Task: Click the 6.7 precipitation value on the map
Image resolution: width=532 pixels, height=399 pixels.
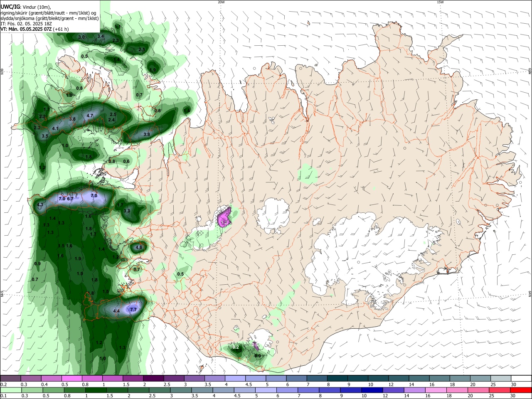Action: 70,199
